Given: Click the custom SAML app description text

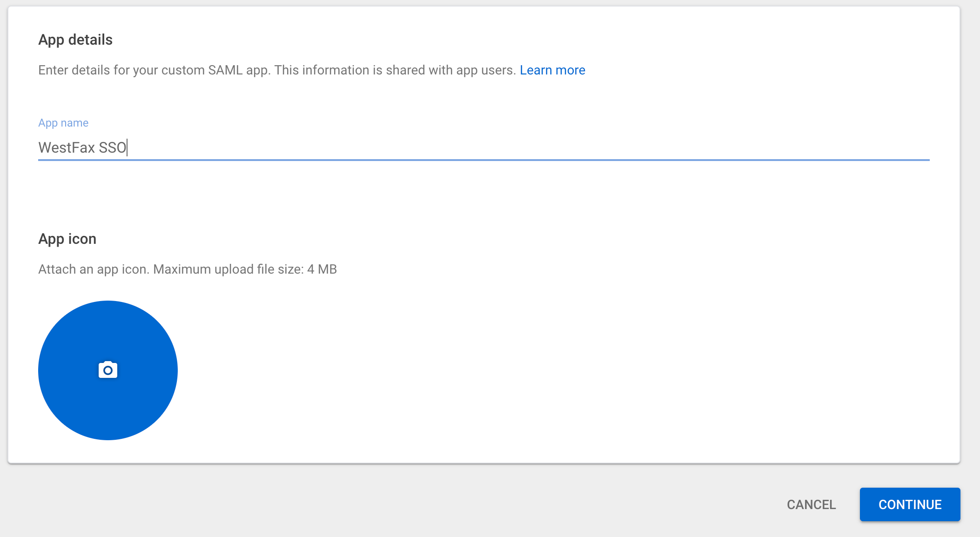Looking at the screenshot, I should 277,70.
